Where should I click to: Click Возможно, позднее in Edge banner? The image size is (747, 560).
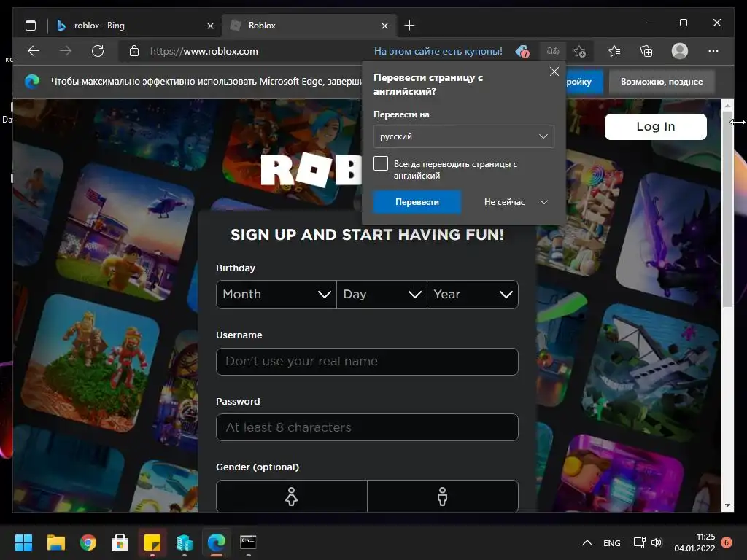[x=662, y=82]
